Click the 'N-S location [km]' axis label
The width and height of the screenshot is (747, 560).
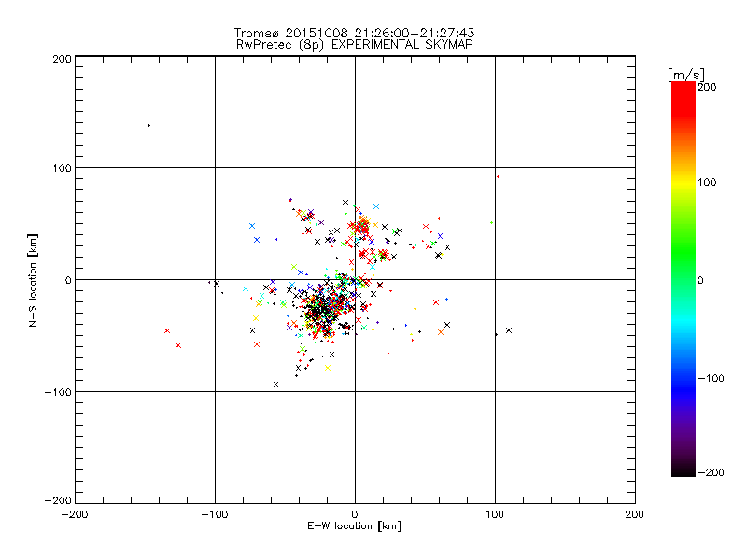(x=33, y=280)
